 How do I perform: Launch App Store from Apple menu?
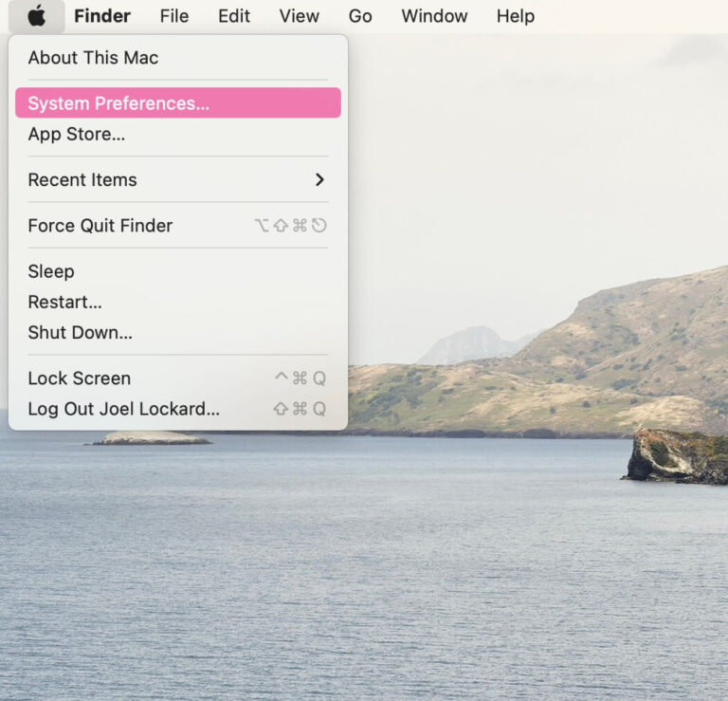click(76, 135)
